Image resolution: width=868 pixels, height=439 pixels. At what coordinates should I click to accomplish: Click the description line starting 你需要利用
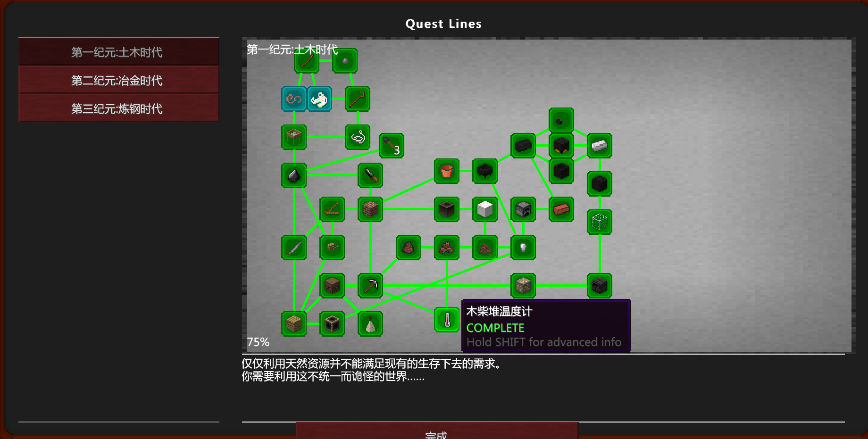(x=333, y=376)
